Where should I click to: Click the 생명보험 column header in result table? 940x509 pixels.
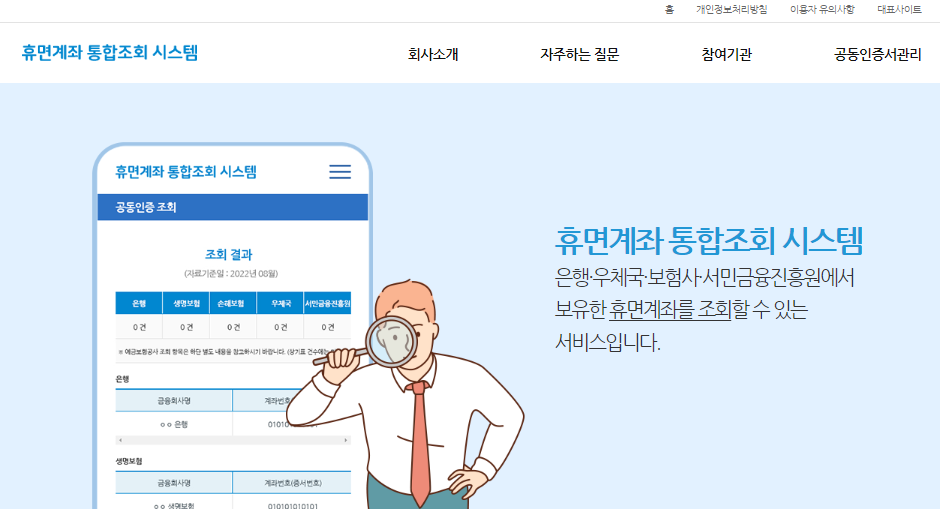point(186,303)
